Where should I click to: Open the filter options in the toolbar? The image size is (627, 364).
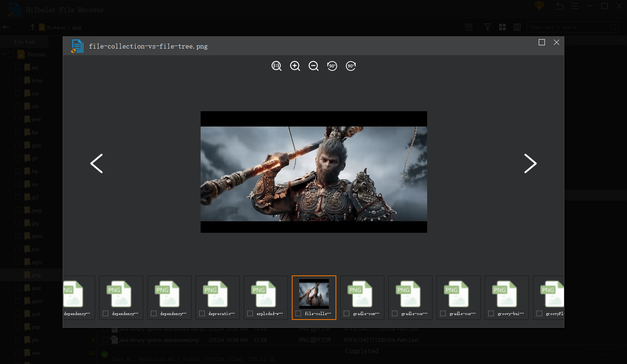pyautogui.click(x=487, y=27)
